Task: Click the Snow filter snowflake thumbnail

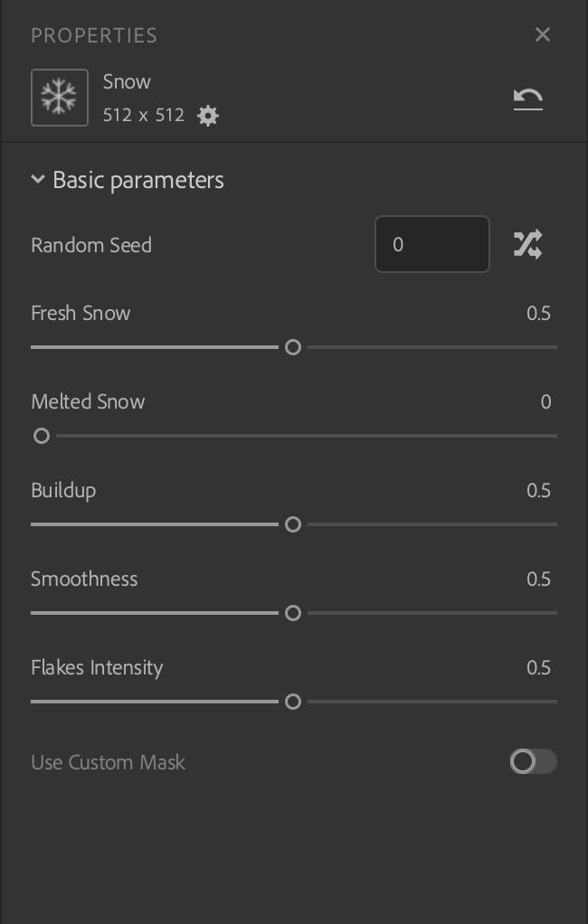Action: click(x=60, y=98)
